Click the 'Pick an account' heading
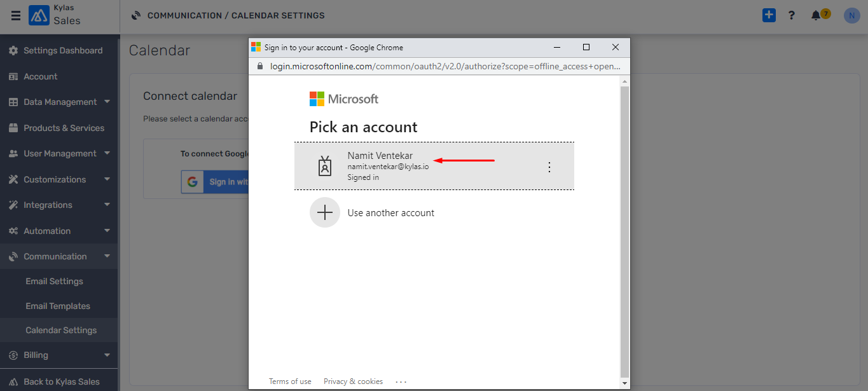Screen dimensions: 868x391 [364, 127]
